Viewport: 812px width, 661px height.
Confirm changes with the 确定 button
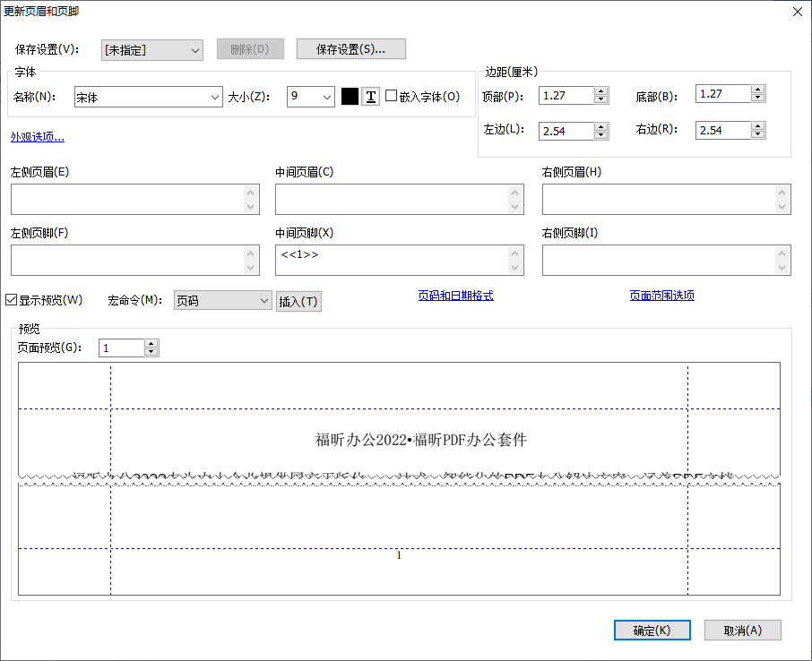652,630
